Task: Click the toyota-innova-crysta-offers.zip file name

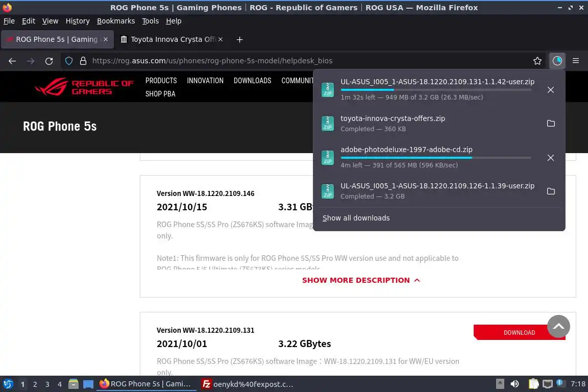Action: pyautogui.click(x=393, y=118)
